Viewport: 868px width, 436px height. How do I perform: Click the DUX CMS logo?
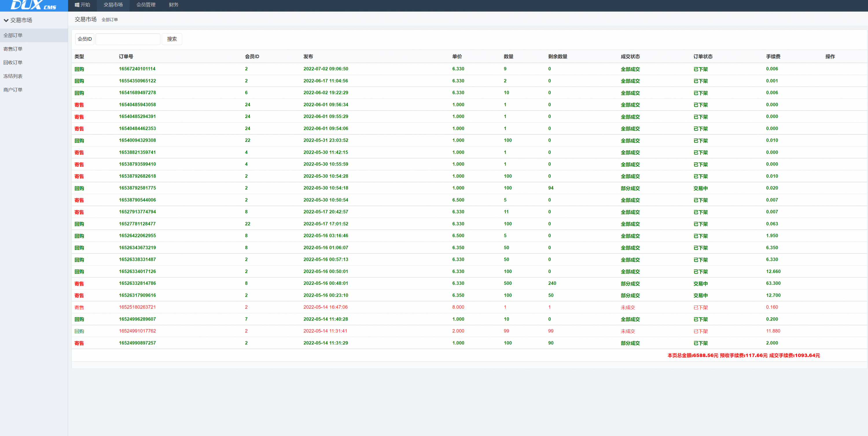33,5
